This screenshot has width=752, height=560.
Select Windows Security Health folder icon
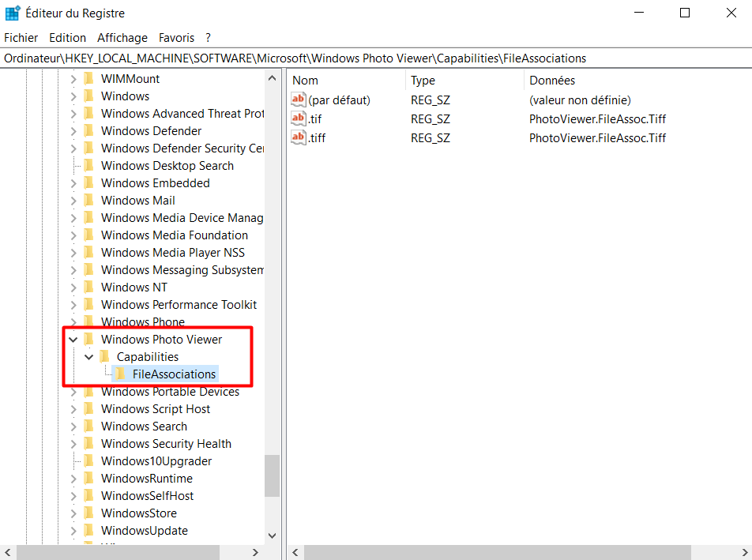point(88,443)
